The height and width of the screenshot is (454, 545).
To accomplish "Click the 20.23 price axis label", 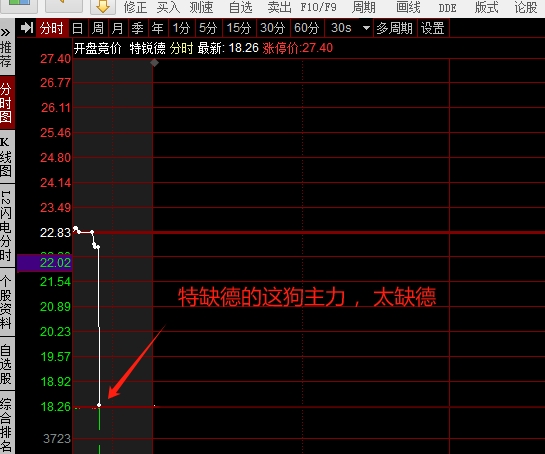I will [55, 332].
